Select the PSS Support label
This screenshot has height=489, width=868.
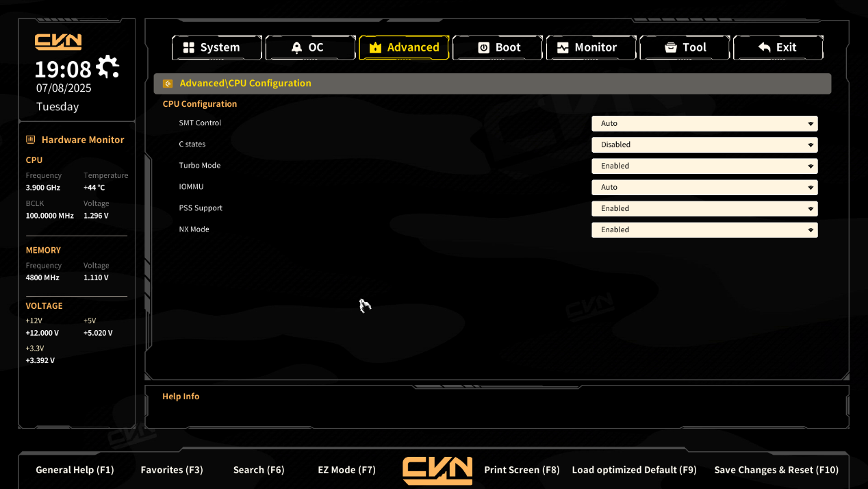coord(201,208)
